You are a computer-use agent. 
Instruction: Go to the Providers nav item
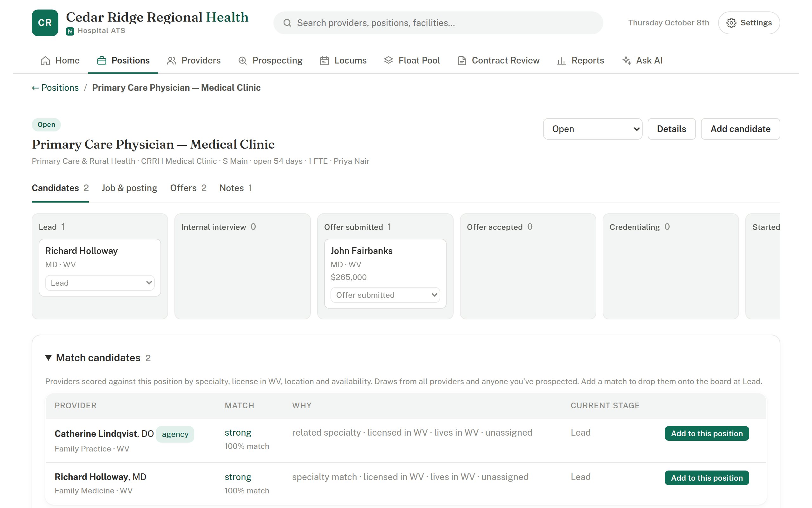(193, 60)
